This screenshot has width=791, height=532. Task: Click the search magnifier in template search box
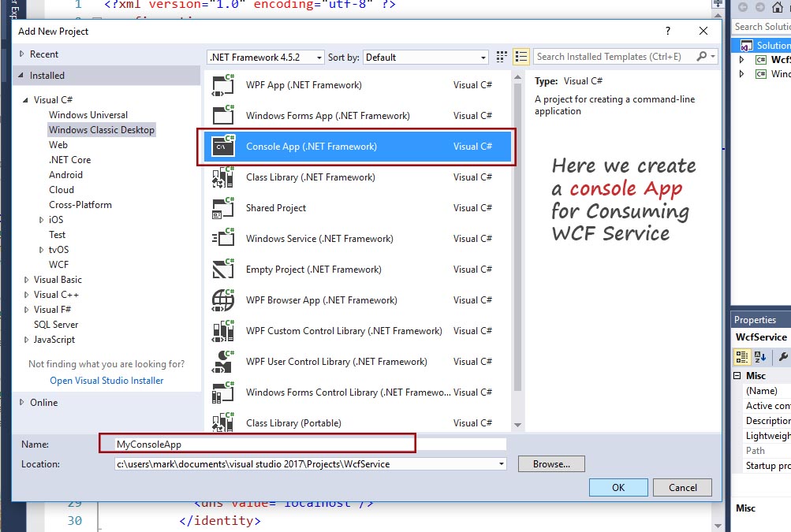pyautogui.click(x=701, y=57)
